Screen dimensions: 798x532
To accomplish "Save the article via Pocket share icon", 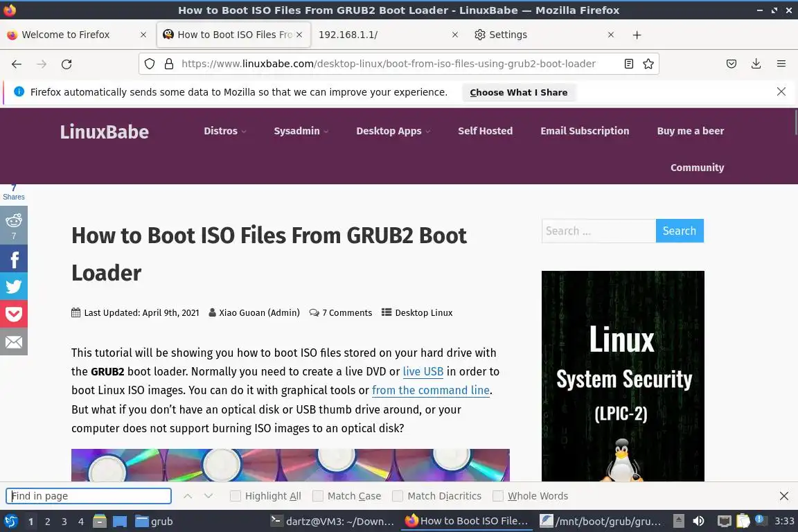I will tap(14, 314).
